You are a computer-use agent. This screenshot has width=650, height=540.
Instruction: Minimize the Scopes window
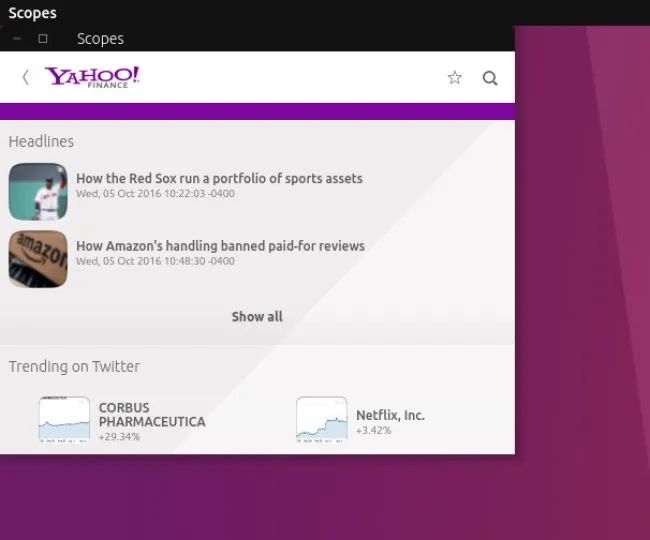click(18, 39)
